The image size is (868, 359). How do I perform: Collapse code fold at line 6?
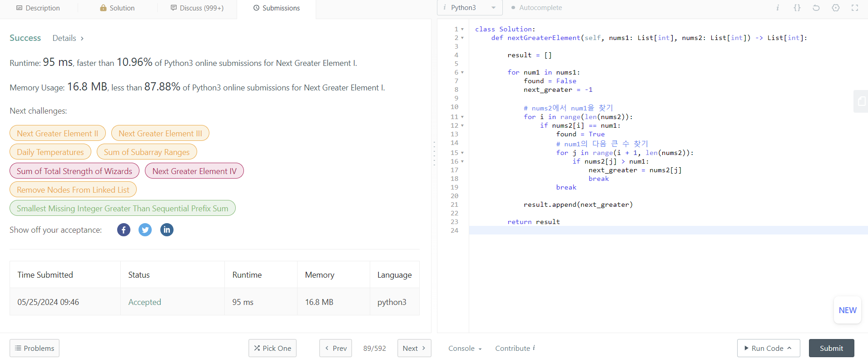(x=462, y=72)
